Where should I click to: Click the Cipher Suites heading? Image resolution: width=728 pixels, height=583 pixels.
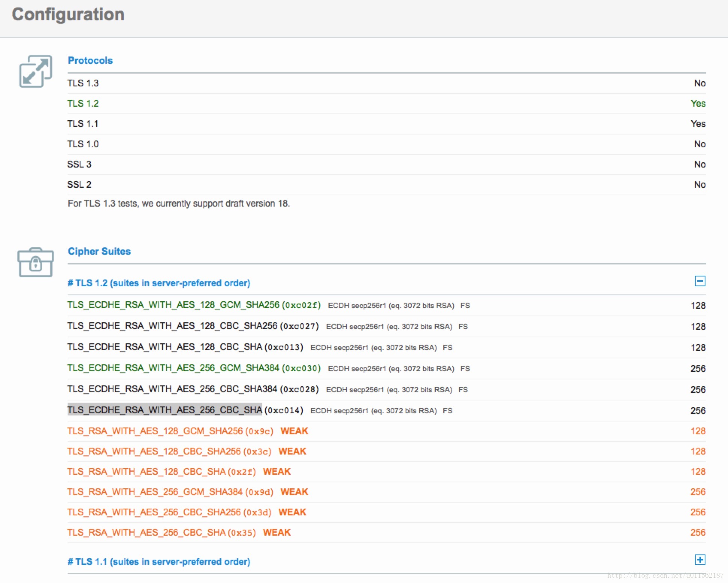pyautogui.click(x=99, y=251)
